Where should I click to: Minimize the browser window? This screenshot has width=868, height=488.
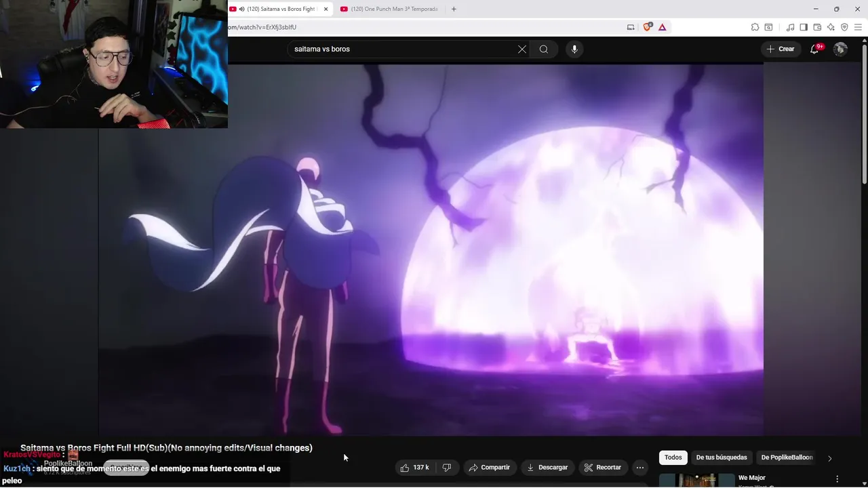[x=815, y=9]
